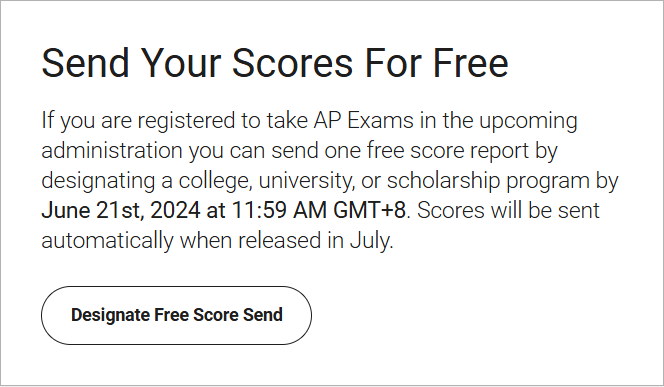664x387 pixels.
Task: Click the word 'university' in the paragraph
Action: pos(306,181)
